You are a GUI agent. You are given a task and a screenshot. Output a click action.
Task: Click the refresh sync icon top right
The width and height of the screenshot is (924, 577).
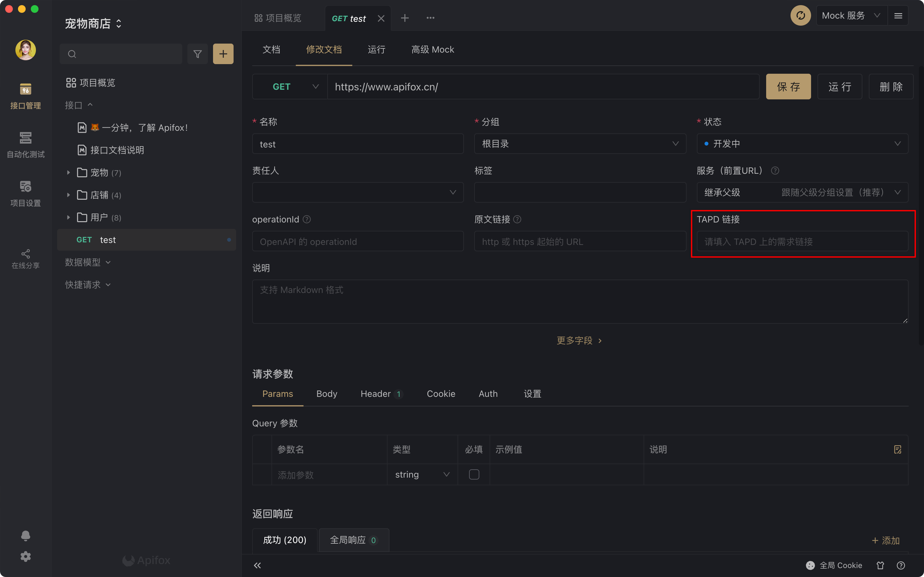[800, 16]
